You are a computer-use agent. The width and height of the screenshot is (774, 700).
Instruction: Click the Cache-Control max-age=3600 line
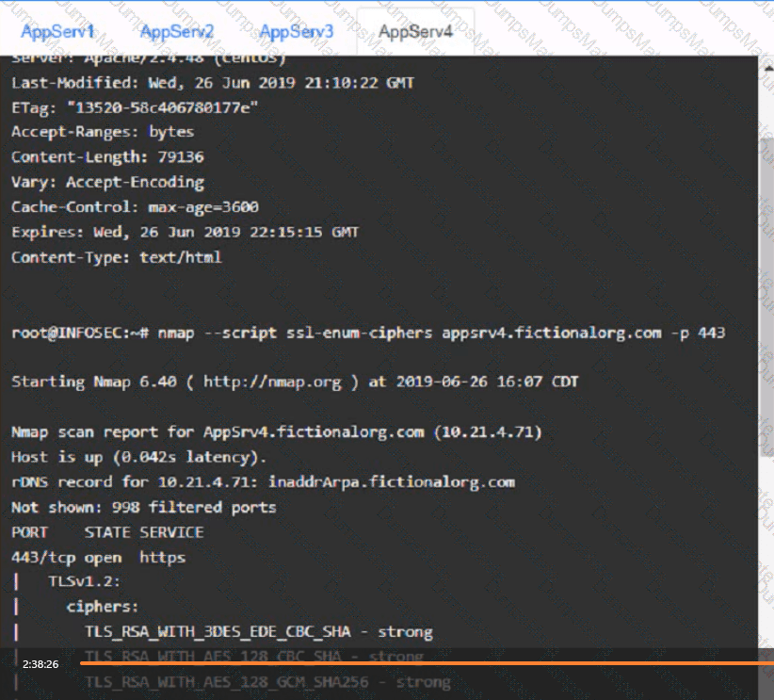coord(135,206)
